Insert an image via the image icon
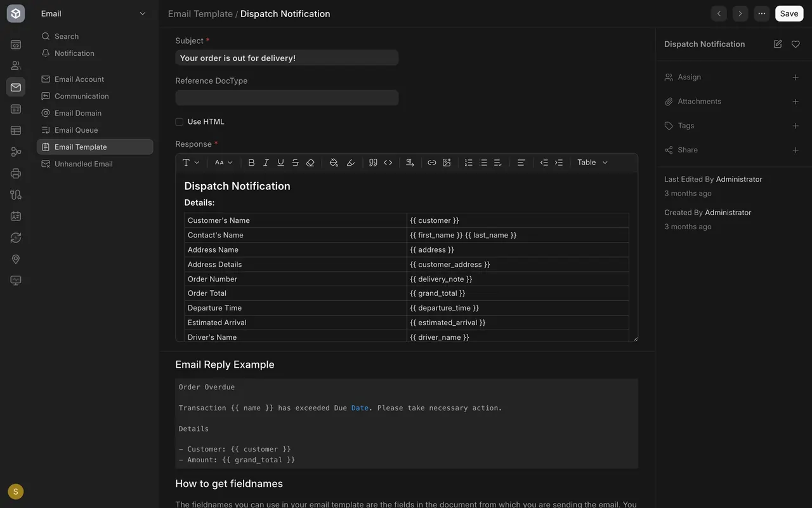The height and width of the screenshot is (508, 812). click(447, 163)
